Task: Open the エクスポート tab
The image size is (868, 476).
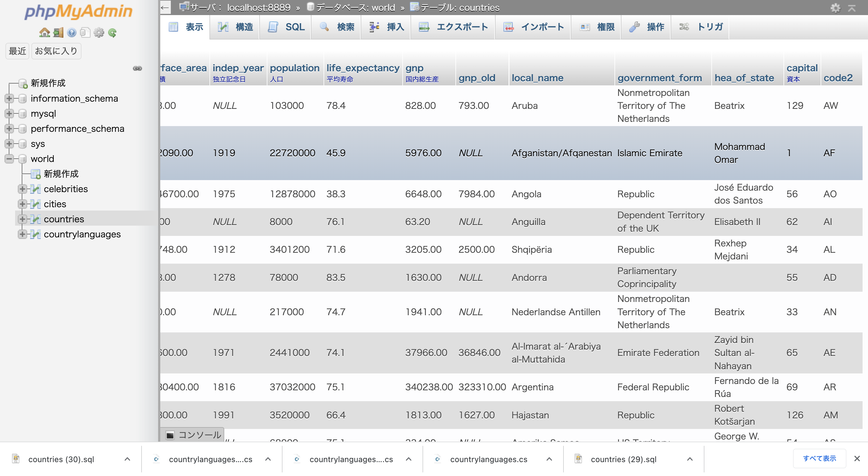Action: pyautogui.click(x=453, y=27)
